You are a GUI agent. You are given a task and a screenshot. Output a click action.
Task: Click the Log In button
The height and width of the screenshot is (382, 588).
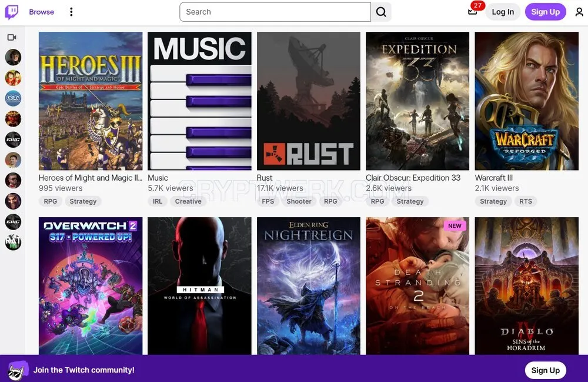click(503, 12)
